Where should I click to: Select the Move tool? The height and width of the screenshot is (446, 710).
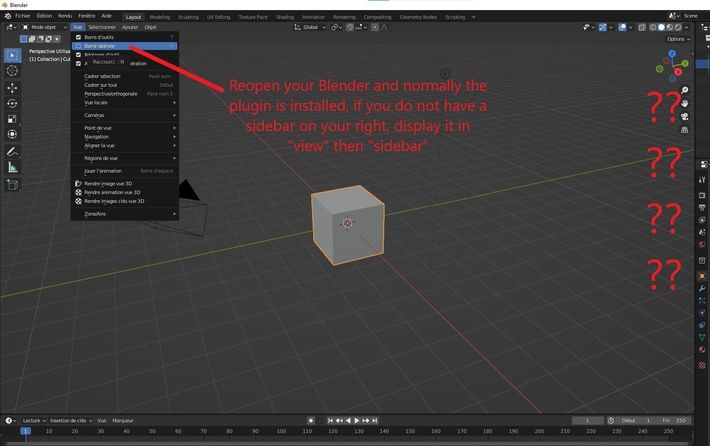[x=12, y=87]
